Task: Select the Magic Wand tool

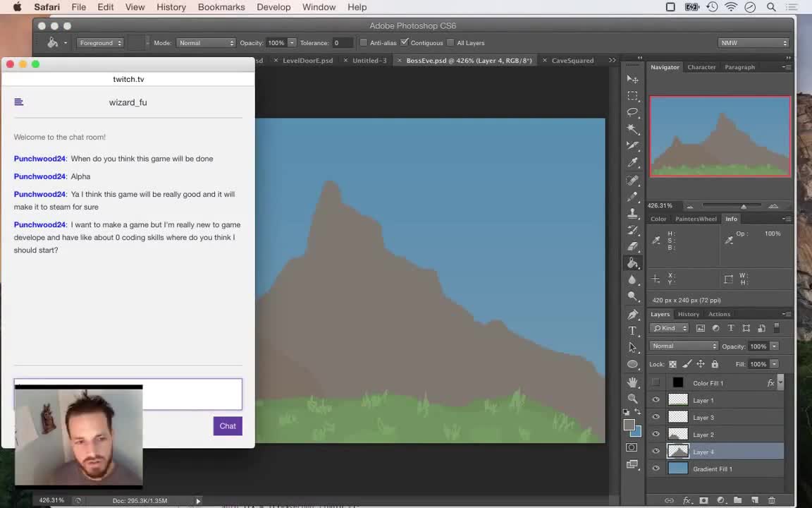Action: [x=632, y=129]
